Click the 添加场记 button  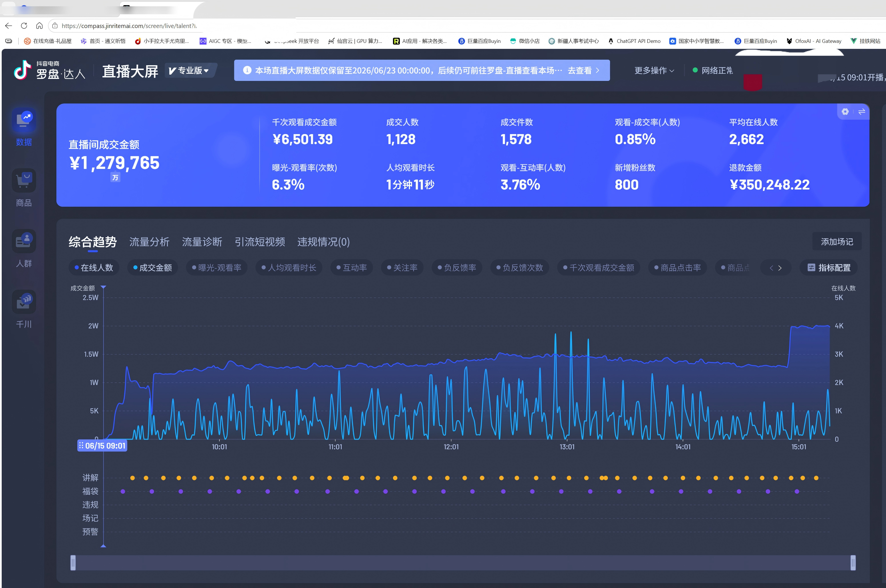pyautogui.click(x=837, y=242)
